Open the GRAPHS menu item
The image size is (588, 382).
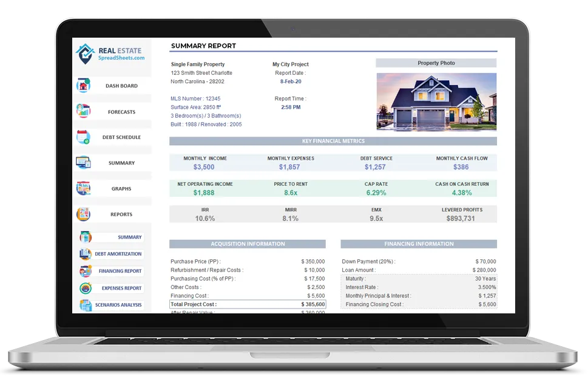[121, 188]
